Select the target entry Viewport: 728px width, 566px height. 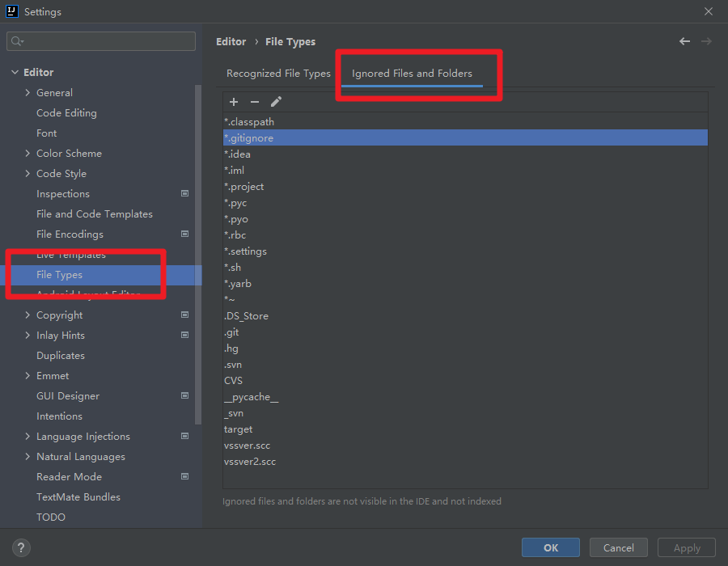pos(465,429)
